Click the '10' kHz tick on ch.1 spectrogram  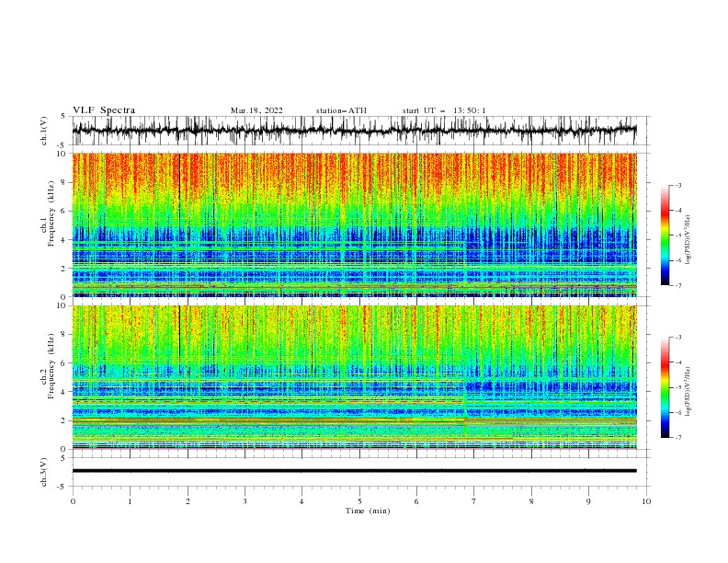pyautogui.click(x=63, y=154)
